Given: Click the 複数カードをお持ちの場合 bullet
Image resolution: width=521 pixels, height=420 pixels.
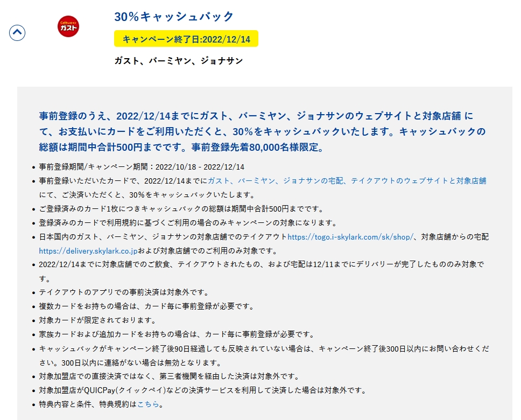Looking at the screenshot, I should click(146, 306).
